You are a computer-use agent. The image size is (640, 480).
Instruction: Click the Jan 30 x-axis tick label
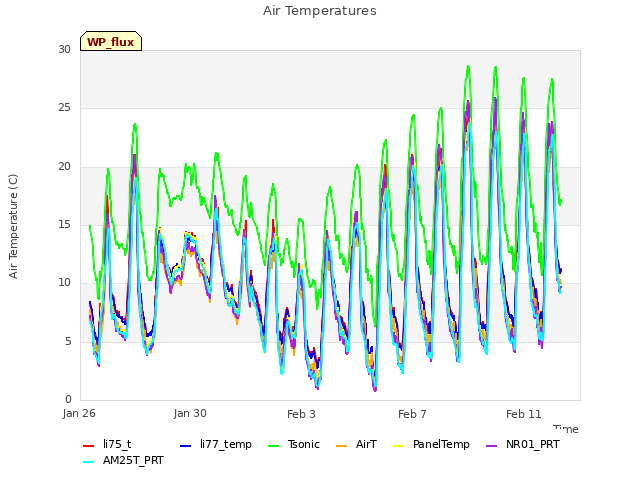[x=190, y=413]
